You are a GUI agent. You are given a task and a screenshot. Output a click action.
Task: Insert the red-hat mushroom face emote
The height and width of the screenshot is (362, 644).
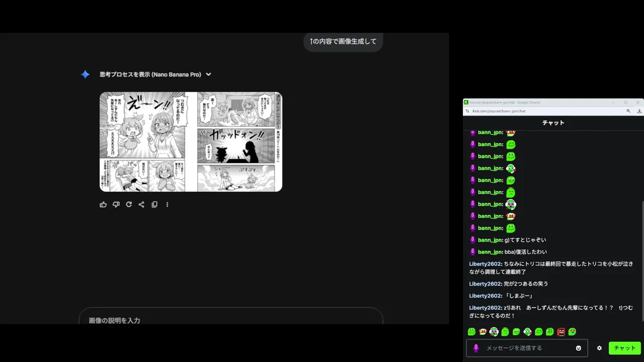pos(483,332)
